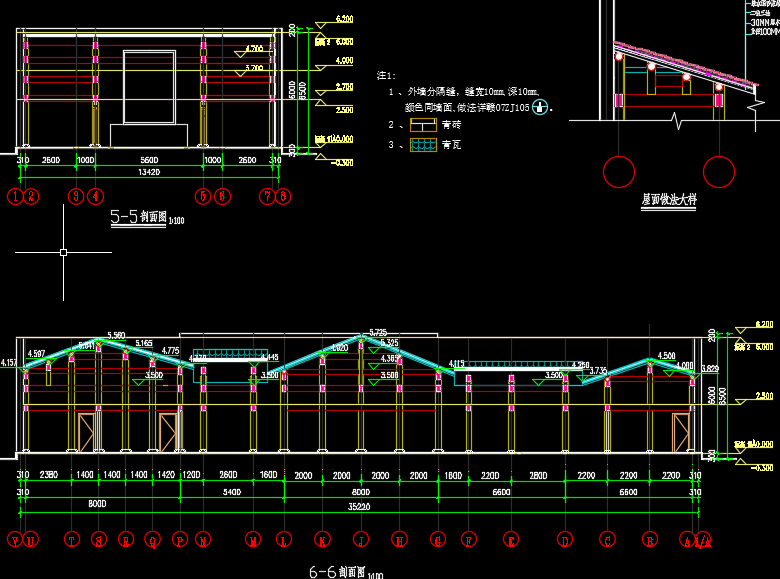Select eave elevation label 4.157
The image size is (780, 579).
[x=8, y=363]
